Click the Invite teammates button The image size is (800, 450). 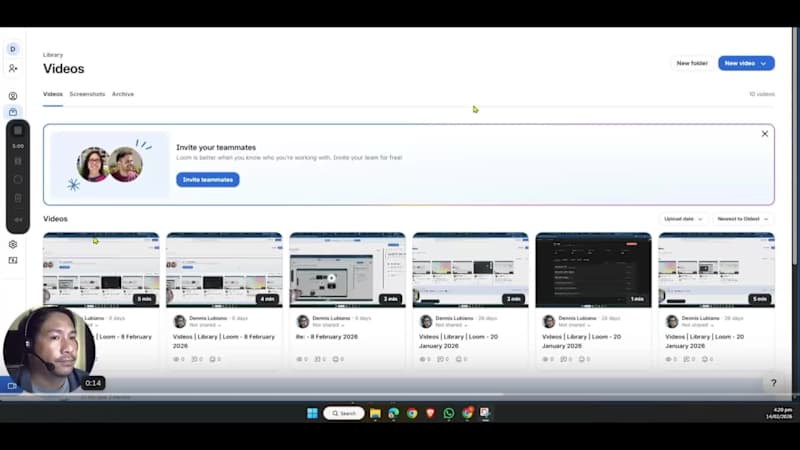click(208, 180)
